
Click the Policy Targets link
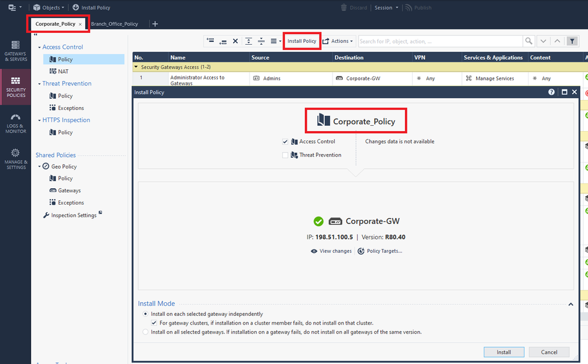[x=380, y=251]
